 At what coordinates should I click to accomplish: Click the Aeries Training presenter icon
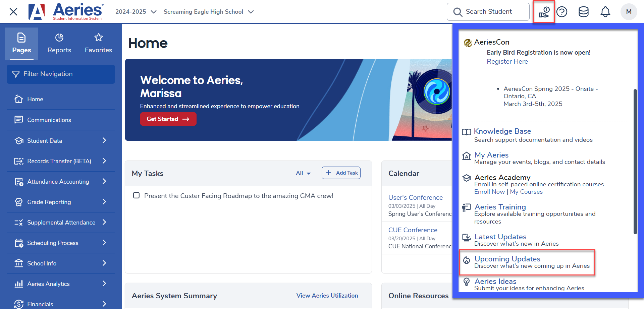[467, 208]
